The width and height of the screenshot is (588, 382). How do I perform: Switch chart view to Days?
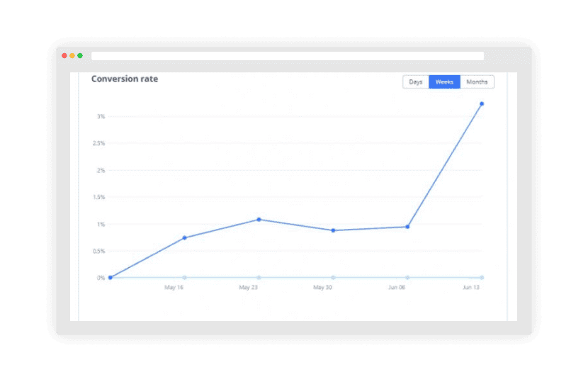click(416, 82)
